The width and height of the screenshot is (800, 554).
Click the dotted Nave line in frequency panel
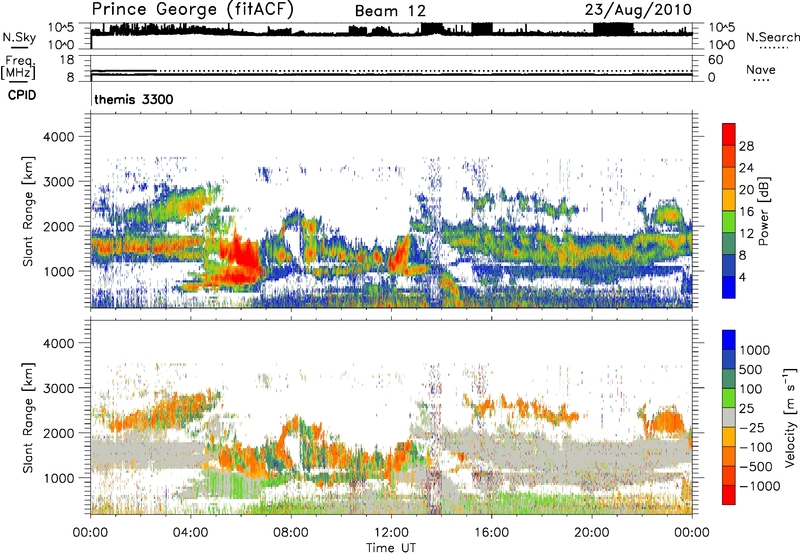coord(424,71)
